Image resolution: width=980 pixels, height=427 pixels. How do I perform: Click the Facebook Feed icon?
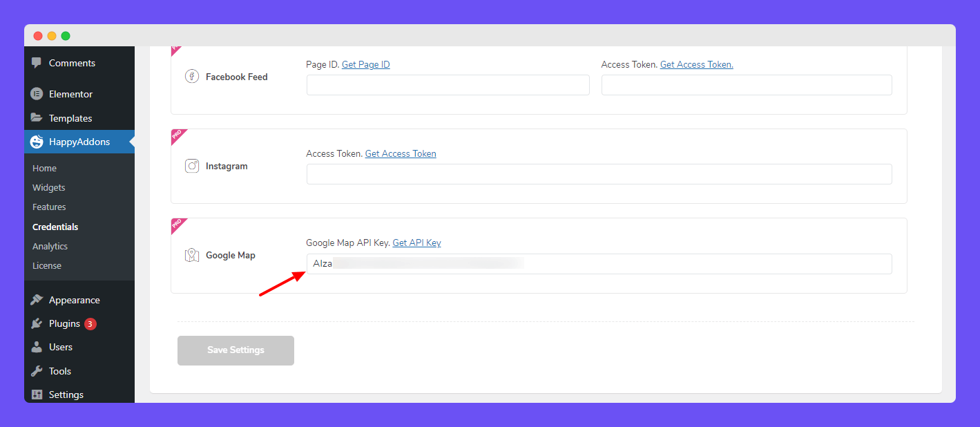coord(192,77)
